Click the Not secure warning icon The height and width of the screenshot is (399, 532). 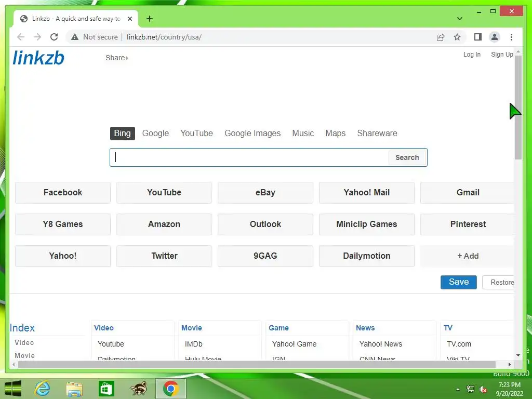pos(75,37)
